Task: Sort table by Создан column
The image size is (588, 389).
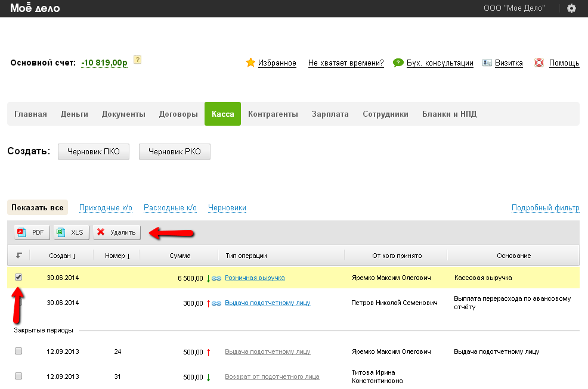Action: click(x=61, y=256)
